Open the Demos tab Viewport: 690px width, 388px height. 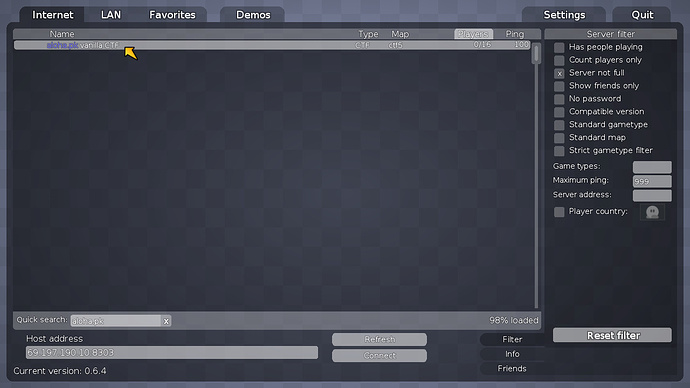pyautogui.click(x=253, y=15)
